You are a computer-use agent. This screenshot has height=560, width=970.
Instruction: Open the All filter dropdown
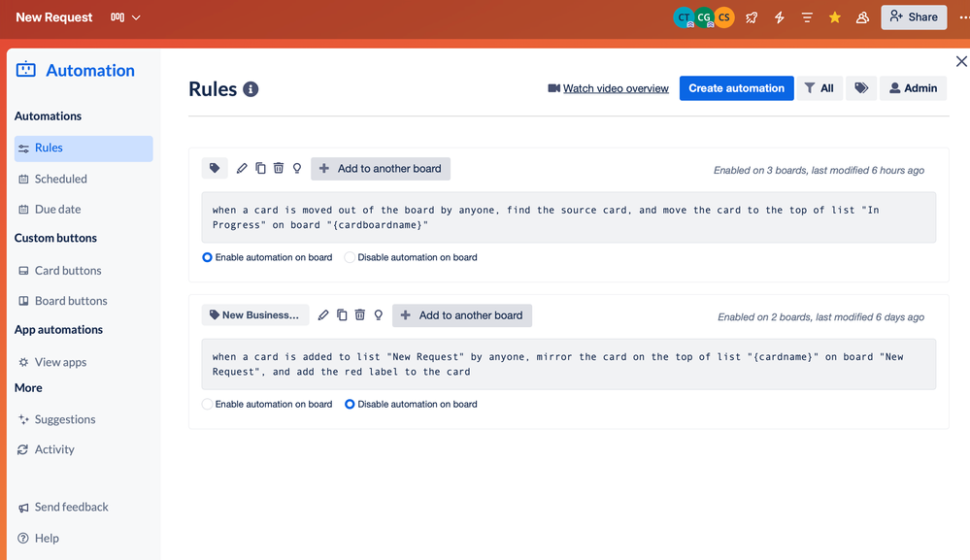(820, 87)
